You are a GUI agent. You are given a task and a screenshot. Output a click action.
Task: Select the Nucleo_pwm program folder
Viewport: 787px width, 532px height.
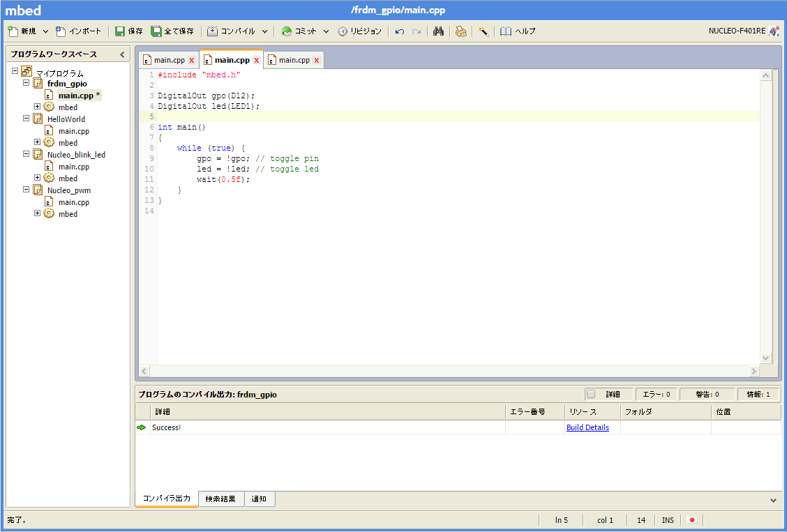click(x=69, y=190)
